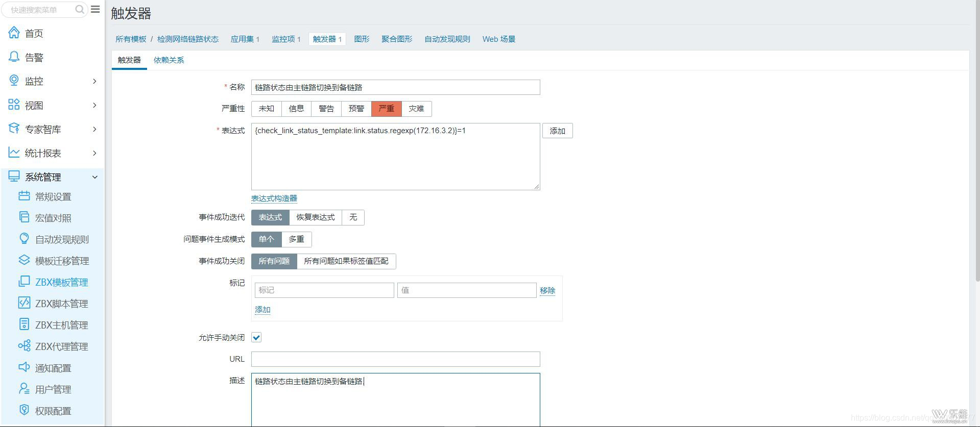Click the search magnifier icon in the quick menu search
The image size is (980, 427).
[x=79, y=9]
